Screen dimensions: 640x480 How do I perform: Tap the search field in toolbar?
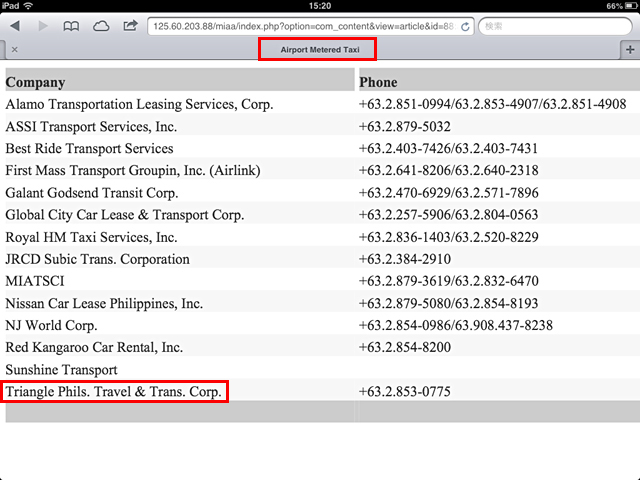555,26
